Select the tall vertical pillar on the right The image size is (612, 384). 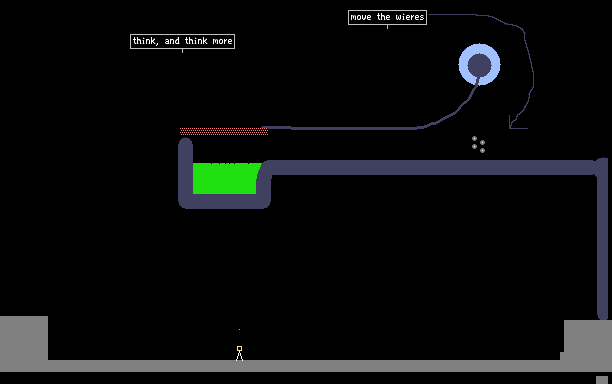click(602, 239)
